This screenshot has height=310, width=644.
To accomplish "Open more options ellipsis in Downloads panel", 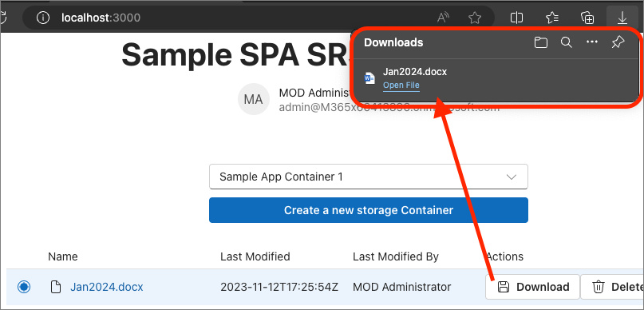I will tap(592, 42).
